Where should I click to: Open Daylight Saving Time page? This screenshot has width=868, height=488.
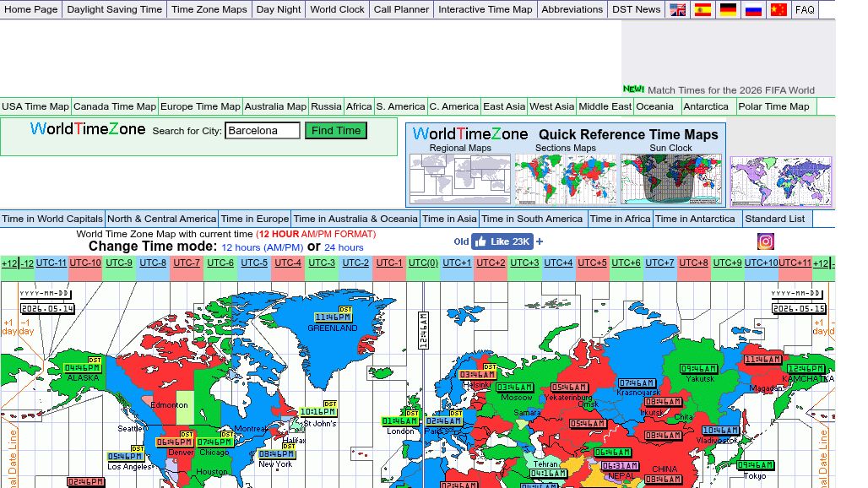(x=115, y=9)
